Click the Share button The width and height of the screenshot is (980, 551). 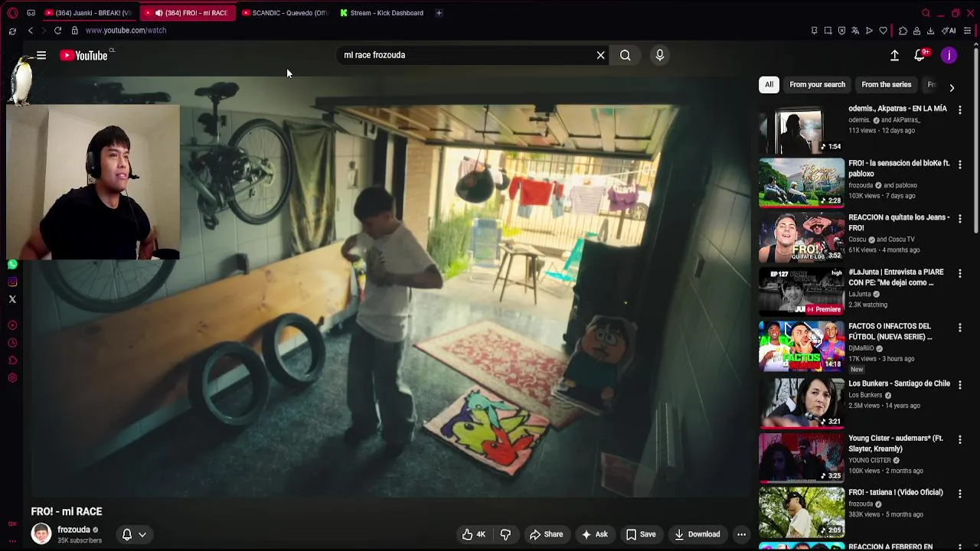pyautogui.click(x=546, y=535)
